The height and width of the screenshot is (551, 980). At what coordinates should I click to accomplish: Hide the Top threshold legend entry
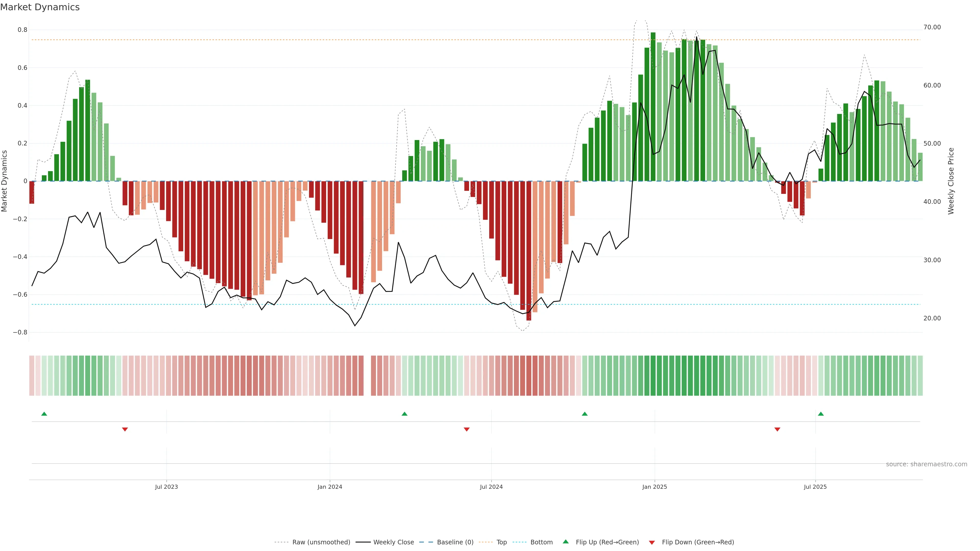[x=501, y=542]
